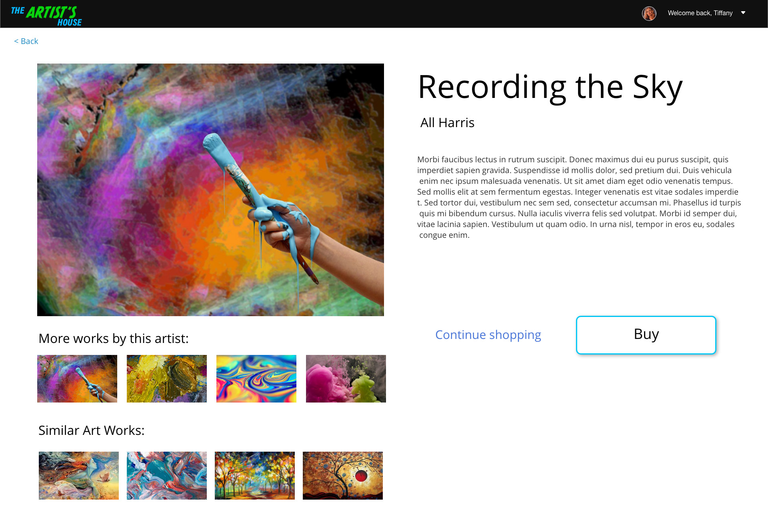Viewport: 768px width, 532px height.
Task: Open the yellow palette knife painting thumbnail
Action: (167, 379)
